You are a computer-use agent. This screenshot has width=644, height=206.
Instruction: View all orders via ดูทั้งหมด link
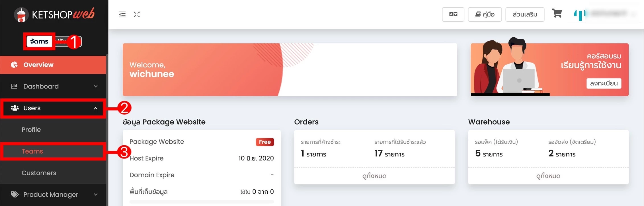374,176
